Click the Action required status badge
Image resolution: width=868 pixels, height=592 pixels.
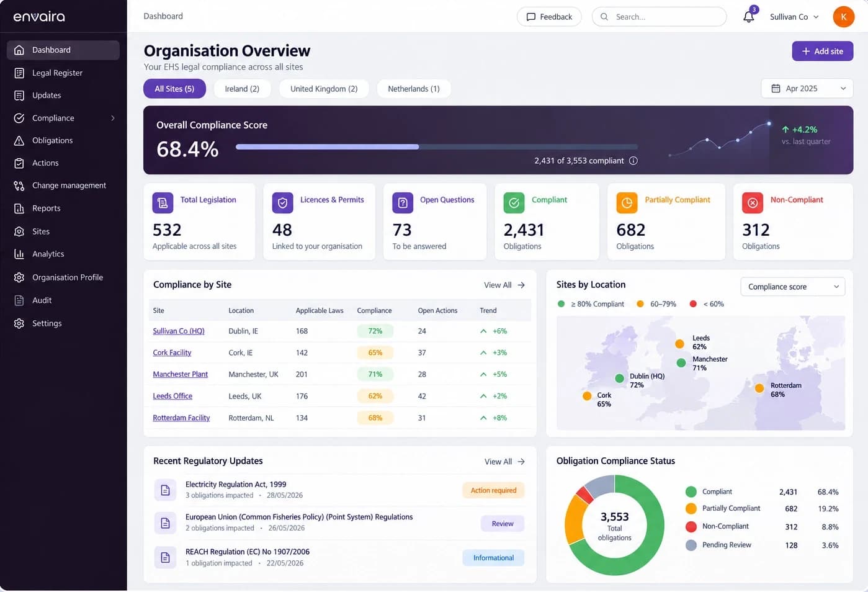click(493, 490)
